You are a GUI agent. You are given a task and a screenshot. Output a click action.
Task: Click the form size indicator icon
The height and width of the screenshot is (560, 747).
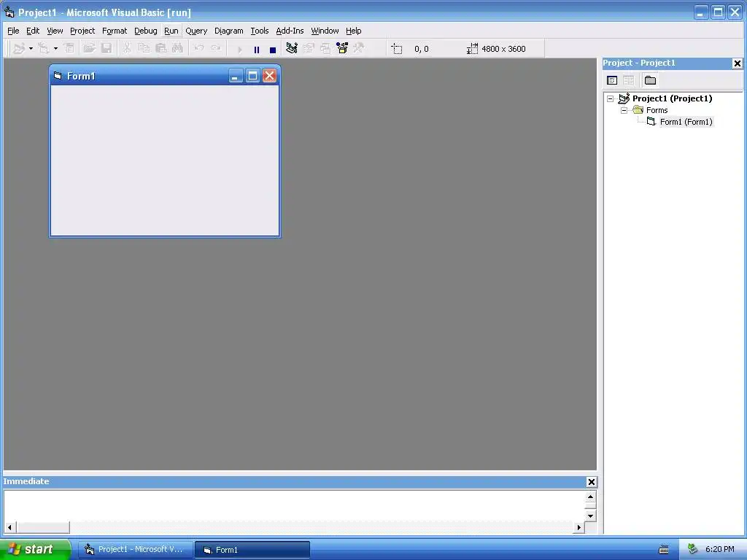(x=472, y=49)
